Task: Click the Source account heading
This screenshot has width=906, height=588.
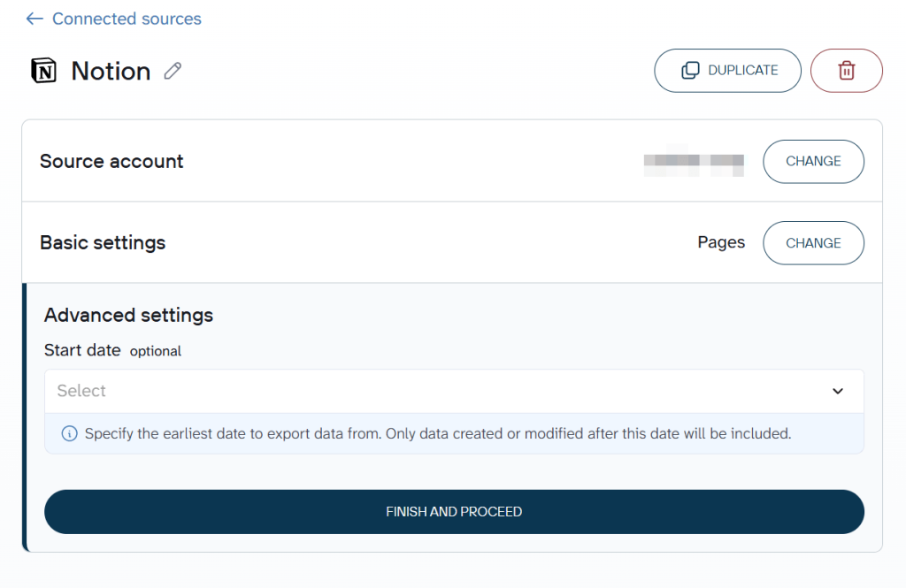Action: pyautogui.click(x=111, y=161)
